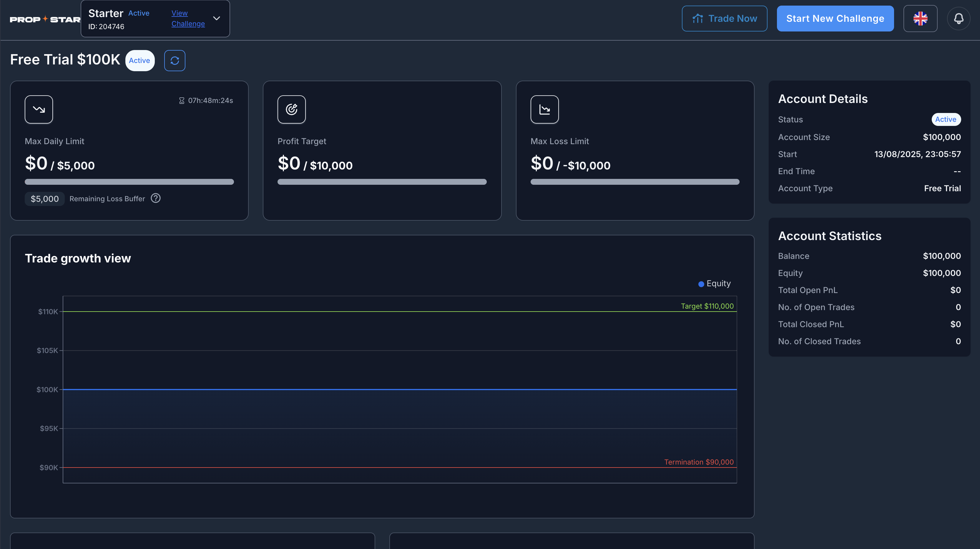Click the Profit Target progress bar
This screenshot has width=980, height=549.
pyautogui.click(x=382, y=182)
